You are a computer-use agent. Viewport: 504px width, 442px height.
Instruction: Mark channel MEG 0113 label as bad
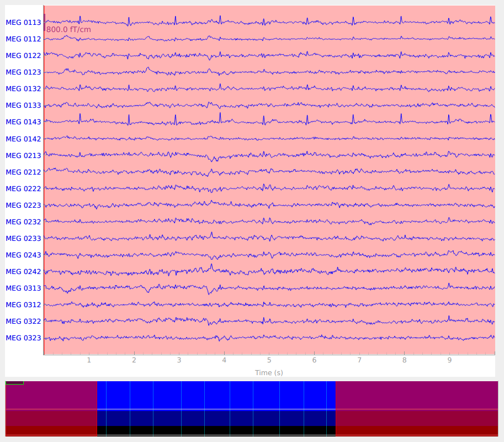tap(23, 23)
